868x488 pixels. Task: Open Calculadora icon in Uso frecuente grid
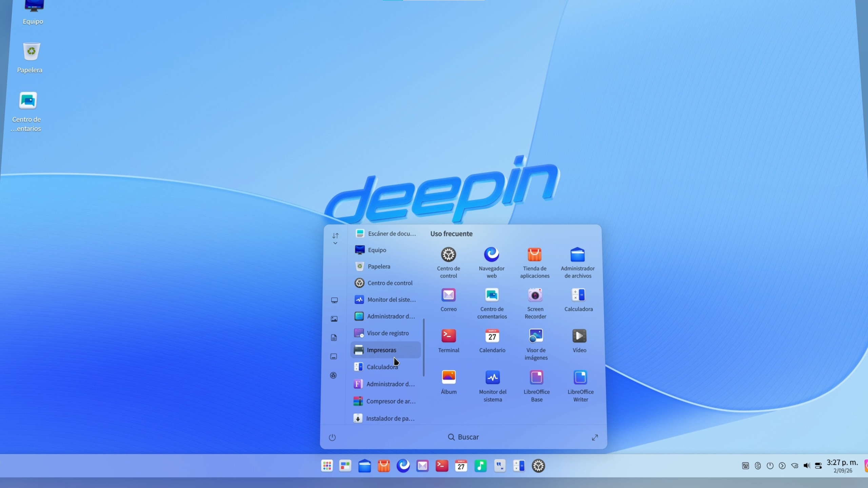coord(578,300)
